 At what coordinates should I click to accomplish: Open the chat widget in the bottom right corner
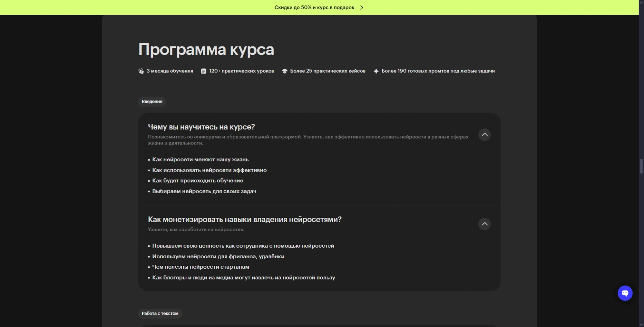pos(625,293)
